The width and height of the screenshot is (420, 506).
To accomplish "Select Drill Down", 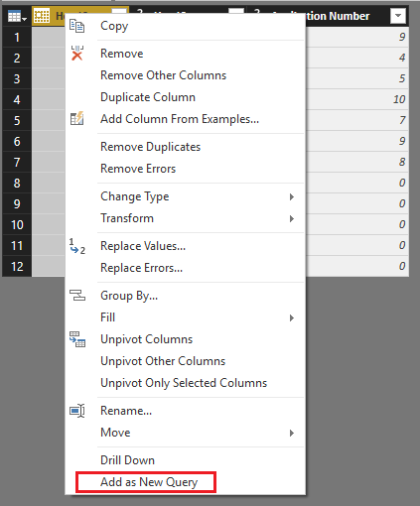I will [127, 460].
